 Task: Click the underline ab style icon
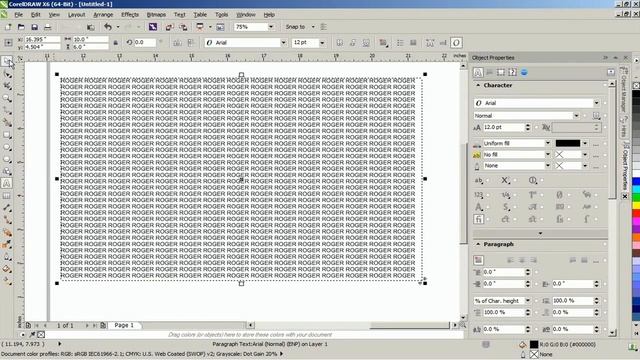[478, 180]
